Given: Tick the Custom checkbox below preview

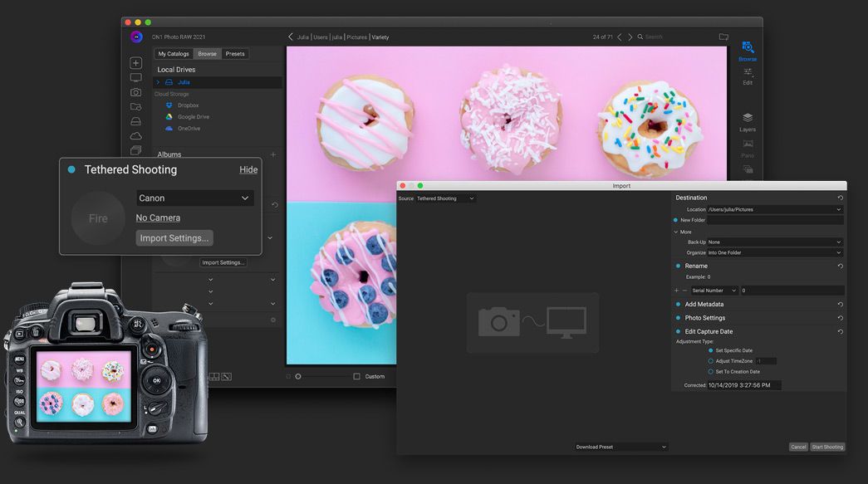Looking at the screenshot, I should point(356,377).
